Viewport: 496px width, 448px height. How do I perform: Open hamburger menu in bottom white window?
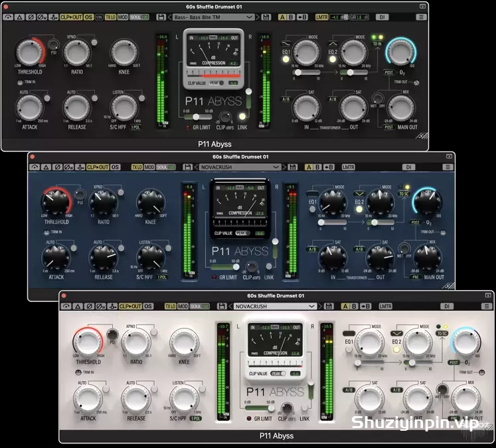pos(486,306)
